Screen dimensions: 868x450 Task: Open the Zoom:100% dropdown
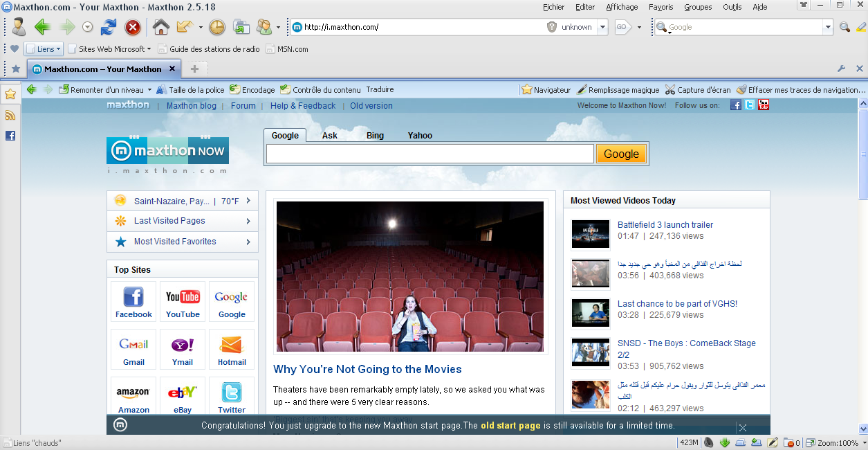[x=835, y=442]
